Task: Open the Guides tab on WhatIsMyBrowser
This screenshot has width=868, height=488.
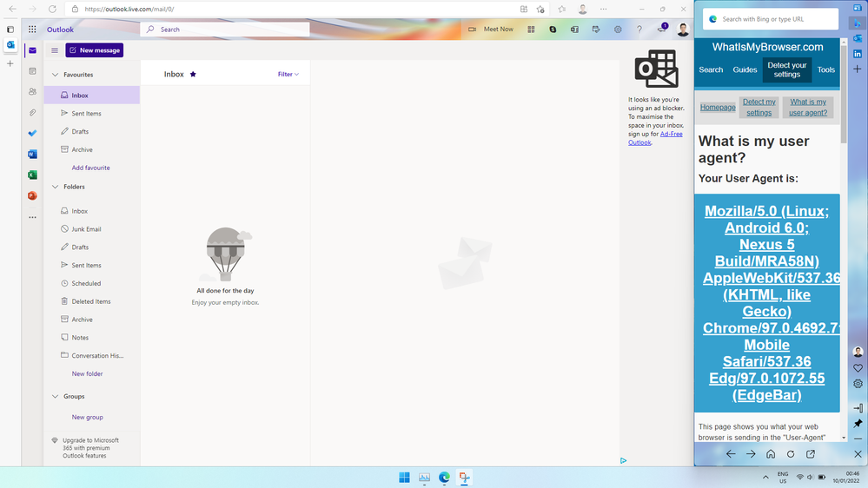Action: (x=745, y=69)
